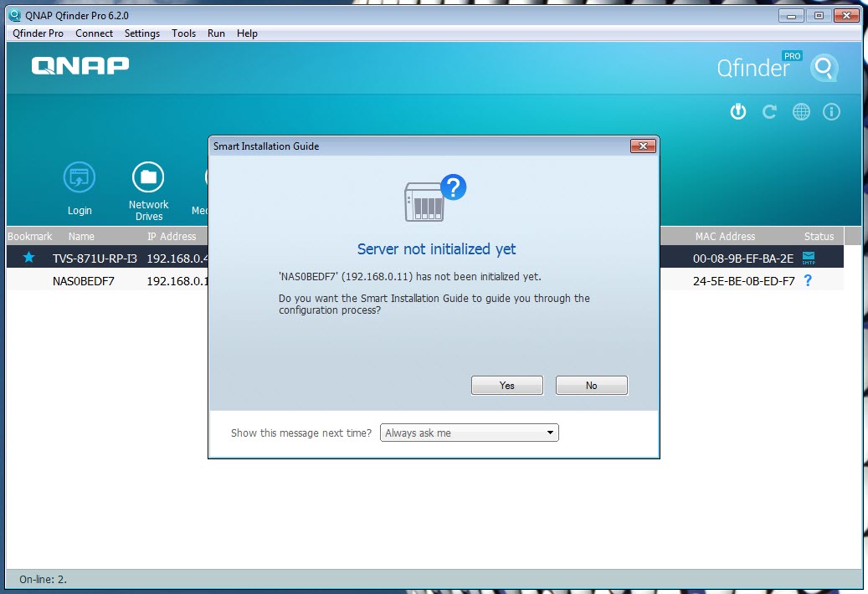Click the Qfinder search magnifier icon
868x594 pixels.
pos(824,68)
